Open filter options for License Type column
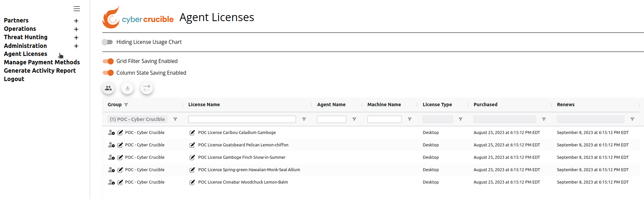The image size is (644, 199). point(460,119)
